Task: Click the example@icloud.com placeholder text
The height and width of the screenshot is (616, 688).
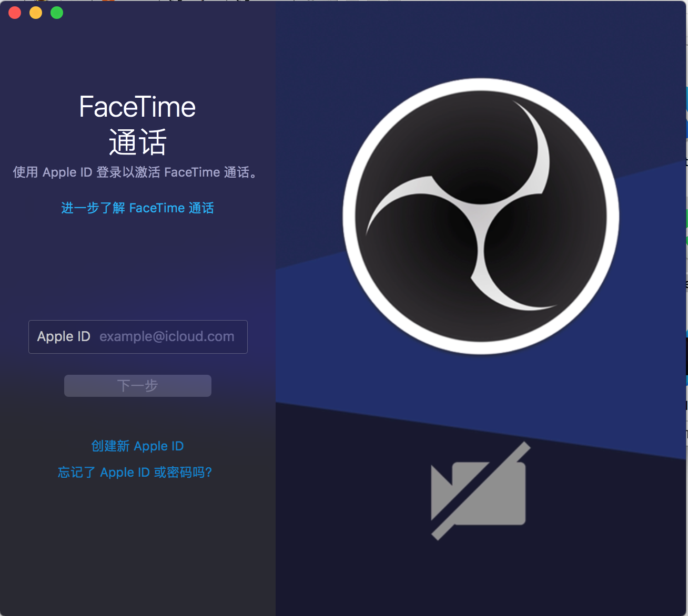Action: tap(167, 337)
